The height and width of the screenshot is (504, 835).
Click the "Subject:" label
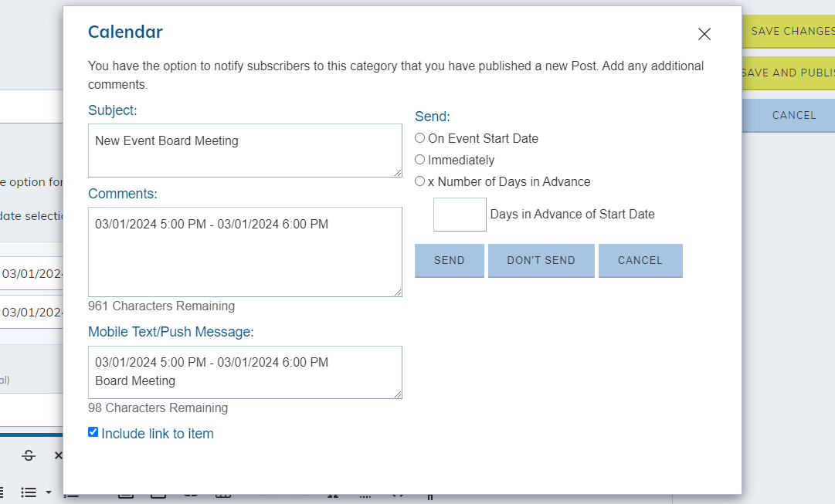112,110
